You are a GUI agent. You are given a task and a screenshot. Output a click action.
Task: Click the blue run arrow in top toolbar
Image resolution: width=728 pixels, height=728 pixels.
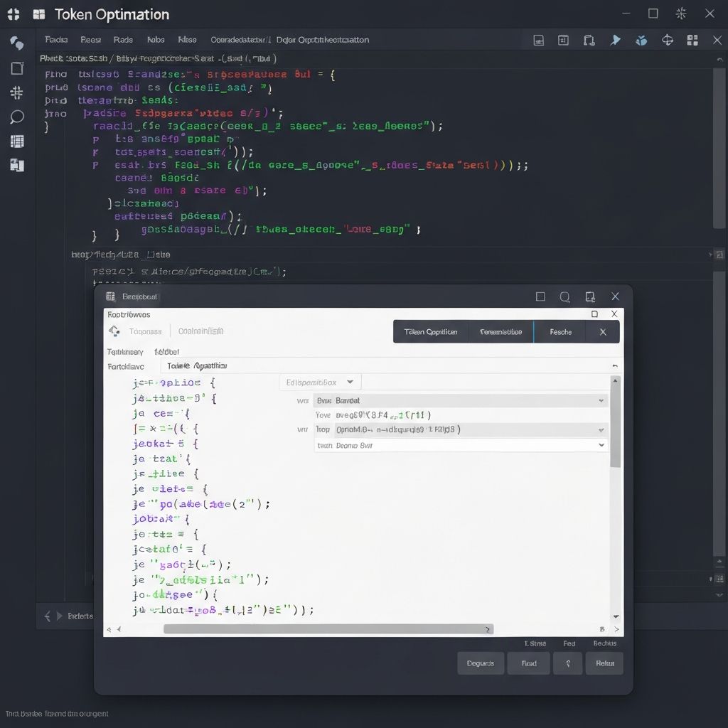616,41
